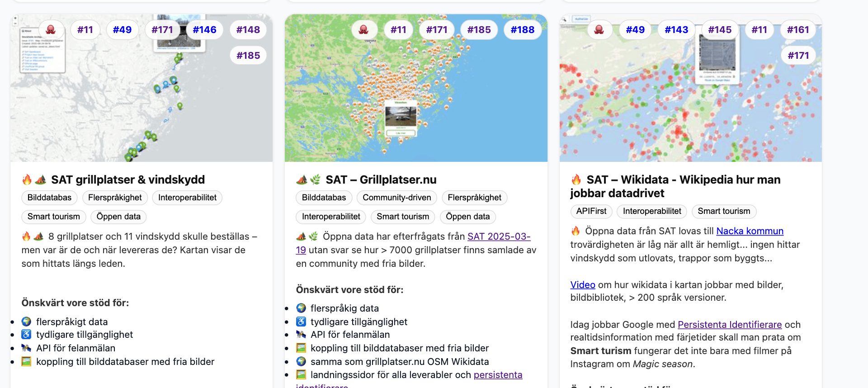Click SAT grillplatser & vindskydd heading

[x=127, y=180]
